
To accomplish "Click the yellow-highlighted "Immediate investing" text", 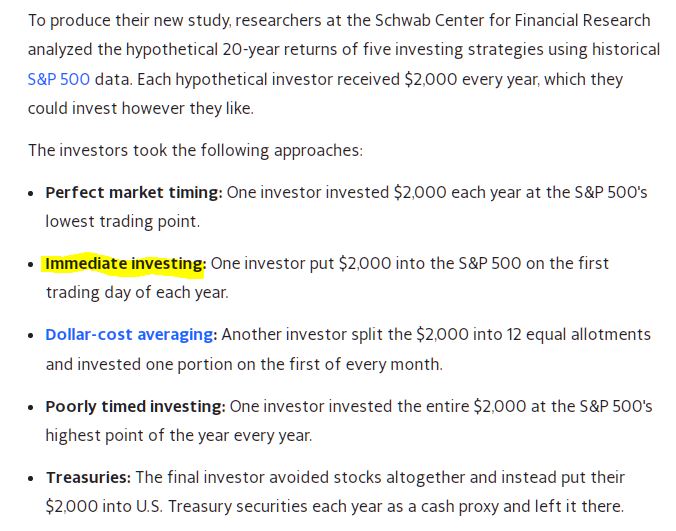I will pos(124,263).
